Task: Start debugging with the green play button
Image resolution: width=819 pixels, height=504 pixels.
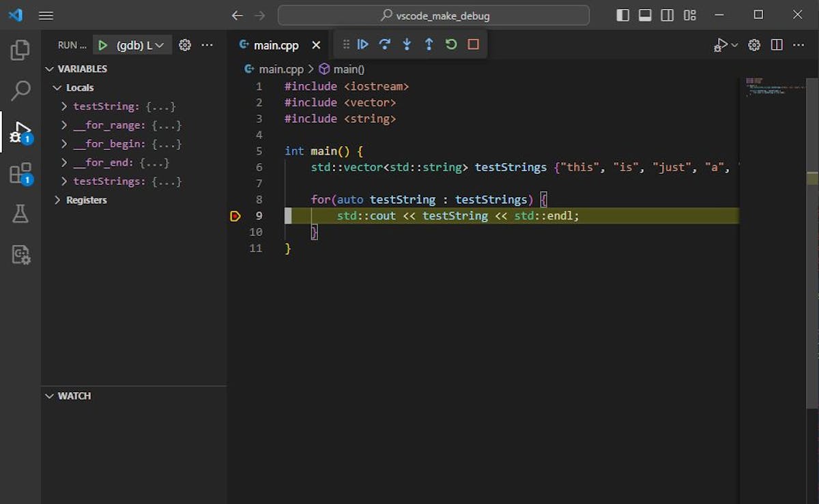Action: 102,45
